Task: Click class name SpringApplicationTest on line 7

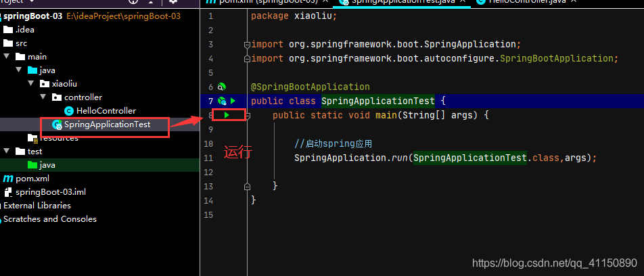Action: pos(378,101)
